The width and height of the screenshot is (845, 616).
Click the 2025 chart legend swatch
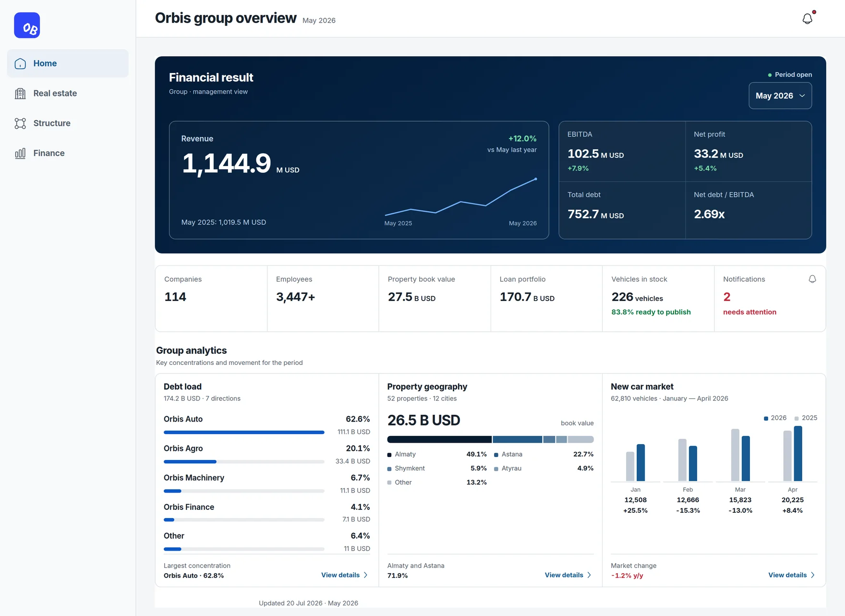797,418
